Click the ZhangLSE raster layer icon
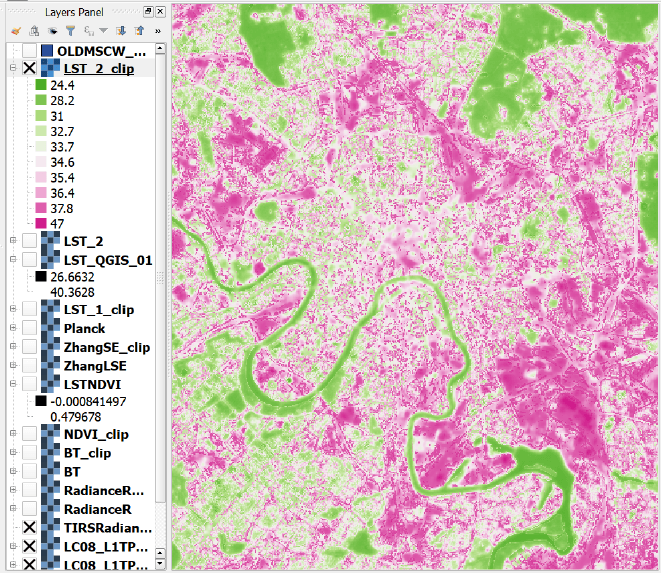 tap(50, 366)
